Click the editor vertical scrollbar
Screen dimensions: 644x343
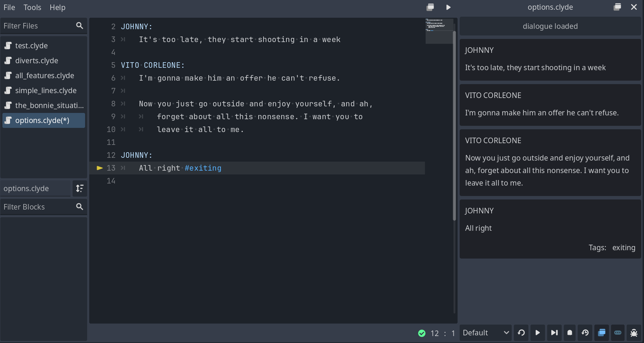(454, 125)
